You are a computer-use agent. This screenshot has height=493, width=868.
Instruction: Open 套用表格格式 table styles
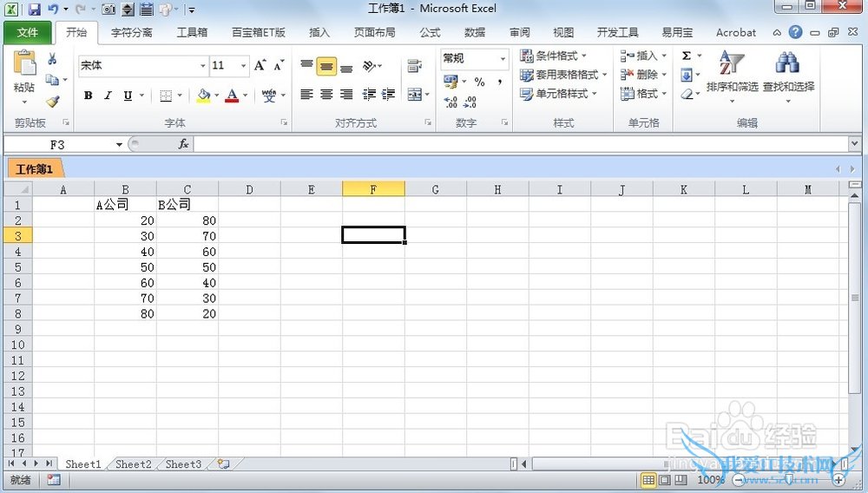click(x=563, y=74)
